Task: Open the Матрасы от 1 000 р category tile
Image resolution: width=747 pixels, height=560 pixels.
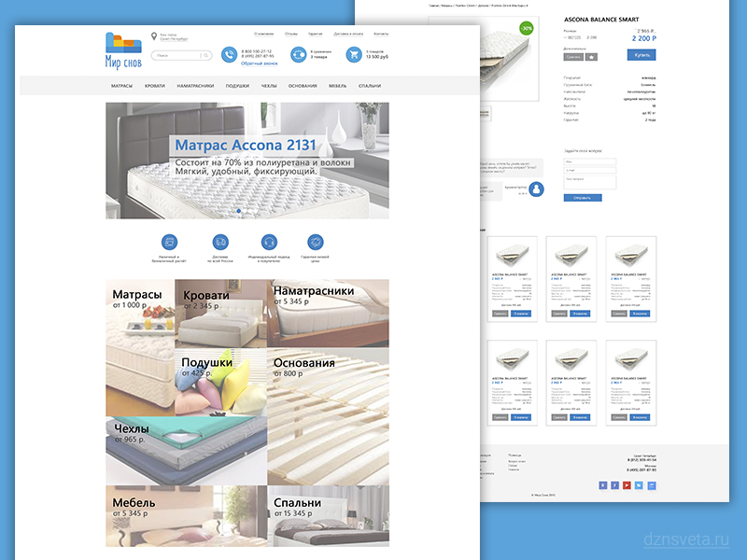Action: click(140, 347)
